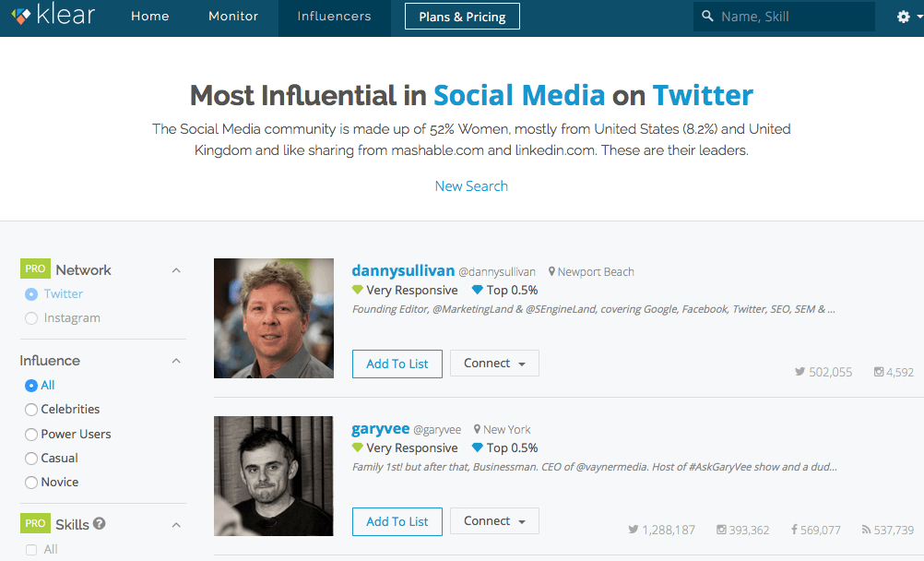Click garyvee's RSS subscriber count icon

tap(866, 530)
